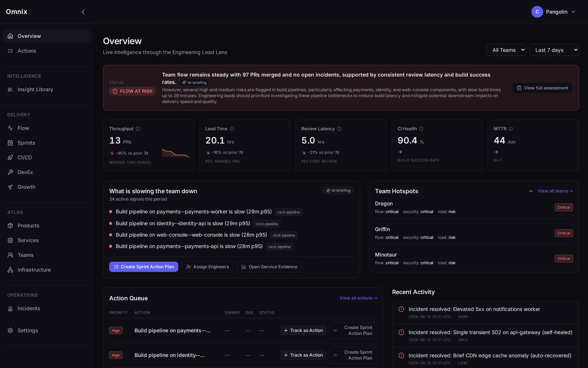Image resolution: width=588 pixels, height=368 pixels.
Task: Click the Teams people icon
Action: point(10,255)
